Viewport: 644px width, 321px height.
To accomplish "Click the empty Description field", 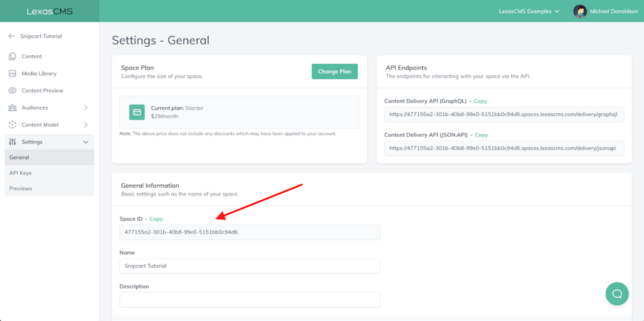I will 250,300.
